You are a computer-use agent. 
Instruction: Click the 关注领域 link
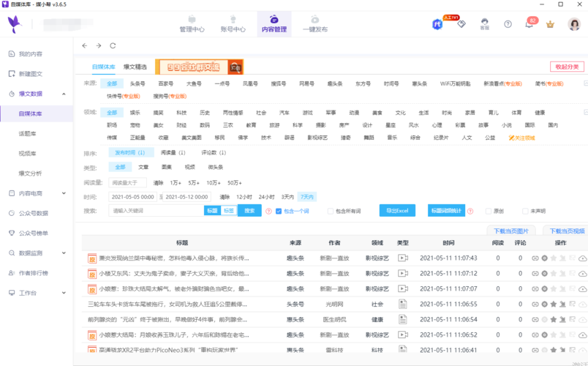click(522, 138)
